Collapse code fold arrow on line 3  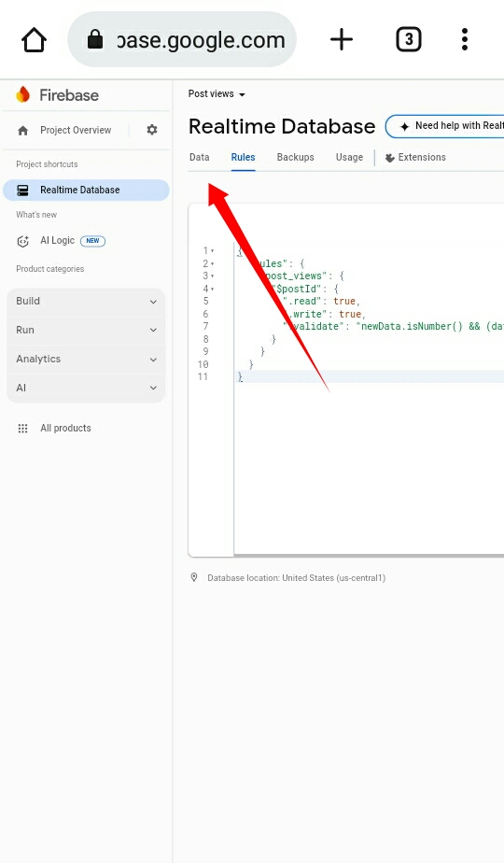(213, 276)
